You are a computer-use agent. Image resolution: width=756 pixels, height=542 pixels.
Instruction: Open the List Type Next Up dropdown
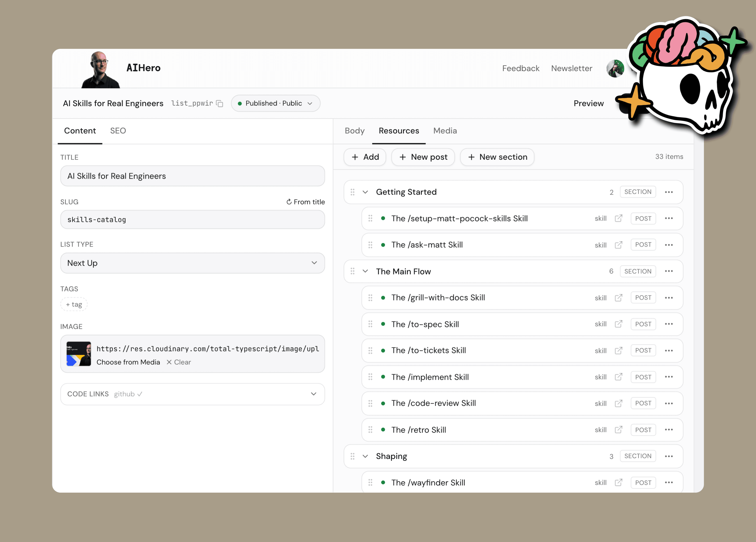[x=192, y=263]
